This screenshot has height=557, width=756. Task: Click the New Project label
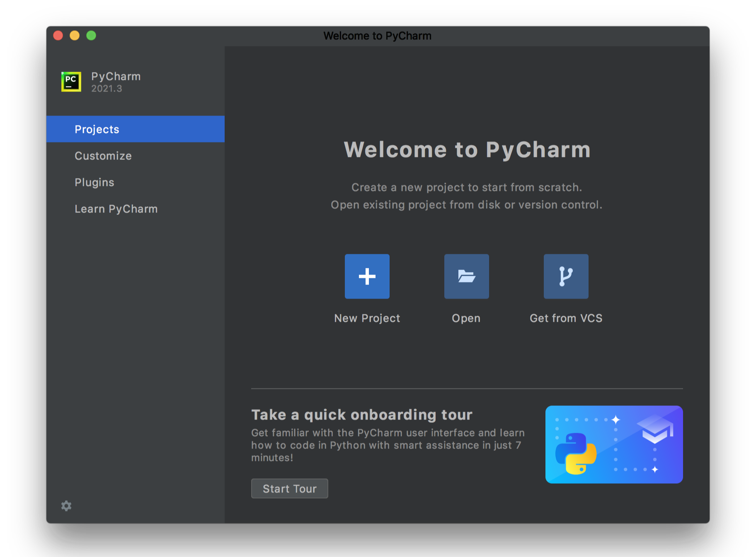point(367,318)
